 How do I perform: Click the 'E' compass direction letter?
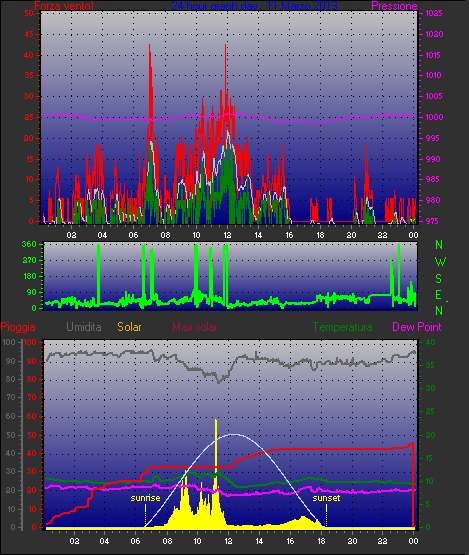coord(439,295)
